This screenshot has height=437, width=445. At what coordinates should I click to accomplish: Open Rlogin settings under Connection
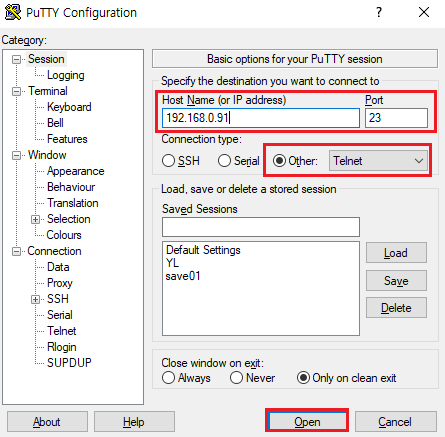click(62, 347)
